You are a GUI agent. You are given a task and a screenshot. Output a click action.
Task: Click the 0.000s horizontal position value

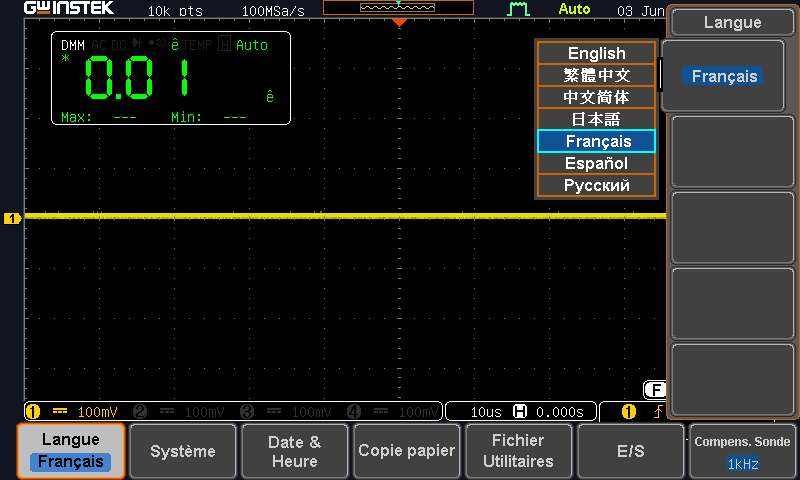tap(560, 412)
